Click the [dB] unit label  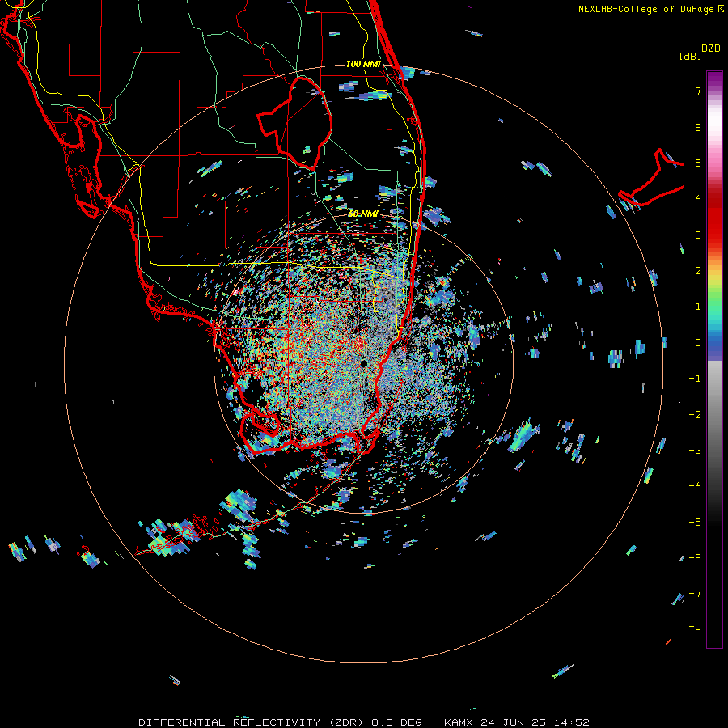tap(691, 56)
